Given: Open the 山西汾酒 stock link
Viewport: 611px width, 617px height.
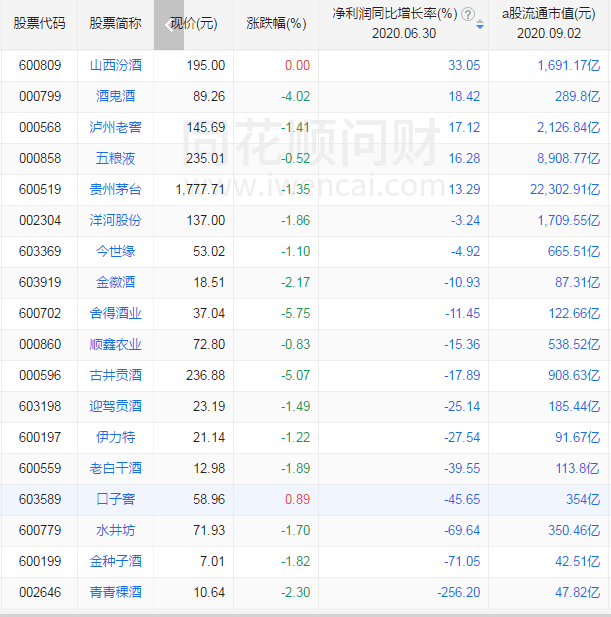Looking at the screenshot, I should (116, 65).
